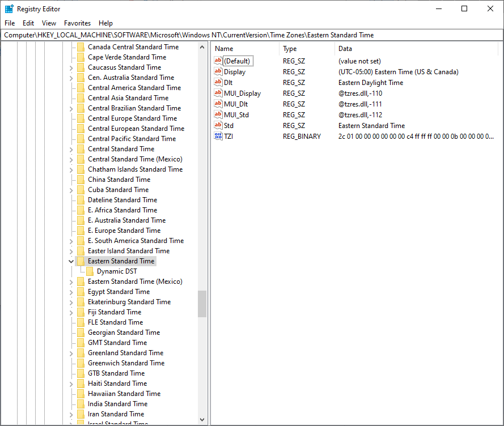Click the Dynamic DST folder icon

(x=90, y=271)
